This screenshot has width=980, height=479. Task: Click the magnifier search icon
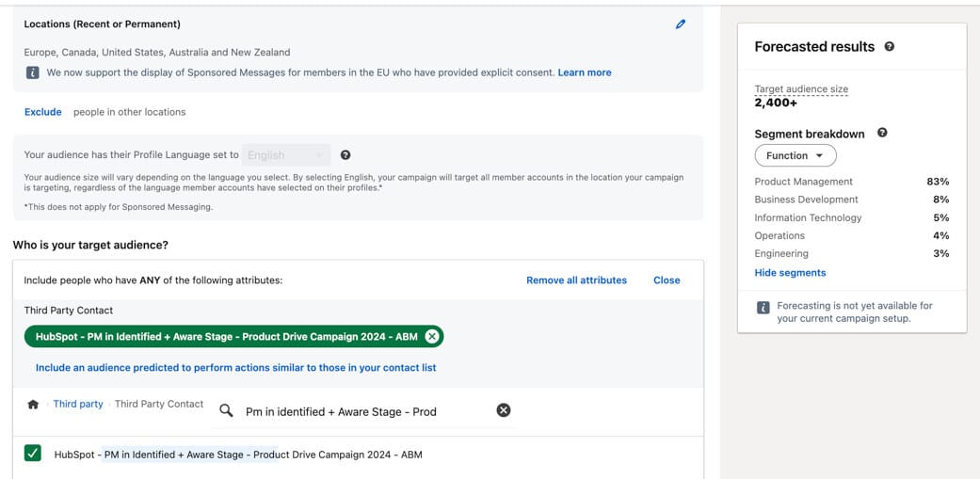tap(226, 411)
